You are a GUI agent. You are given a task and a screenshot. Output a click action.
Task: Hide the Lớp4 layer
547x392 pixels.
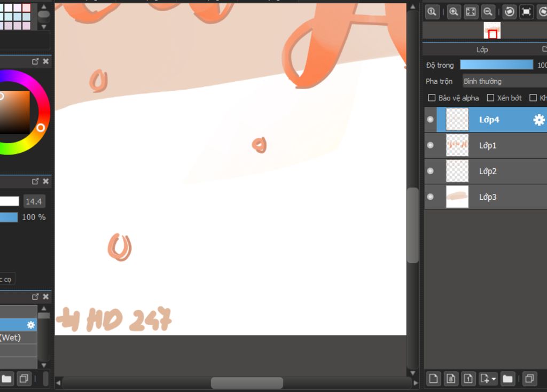(x=430, y=120)
